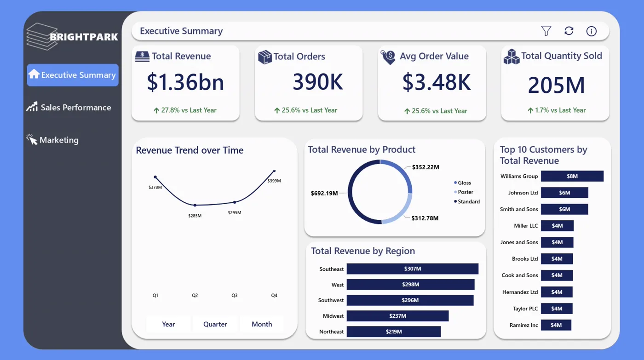Click the Midwest $237M bar
Viewport: 644px width, 360px height.
click(x=397, y=316)
